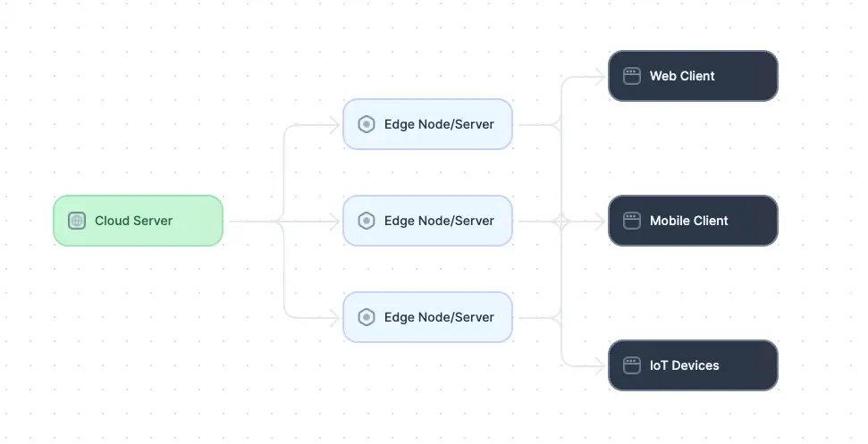Screen dimensions: 868x444
Task: Select the Cloud Server label text
Action: [x=133, y=221]
